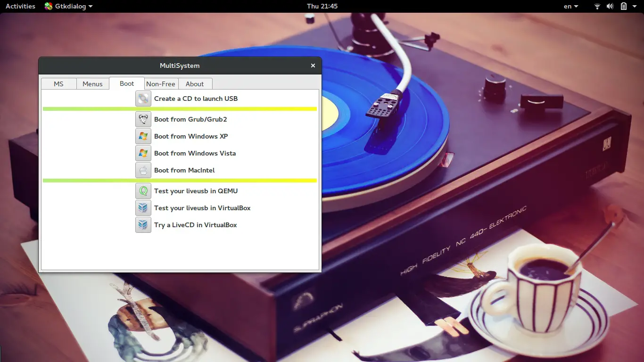Click the VirtualBox icon for Test your liveusb
Image resolution: width=644 pixels, height=362 pixels.
pos(143,208)
